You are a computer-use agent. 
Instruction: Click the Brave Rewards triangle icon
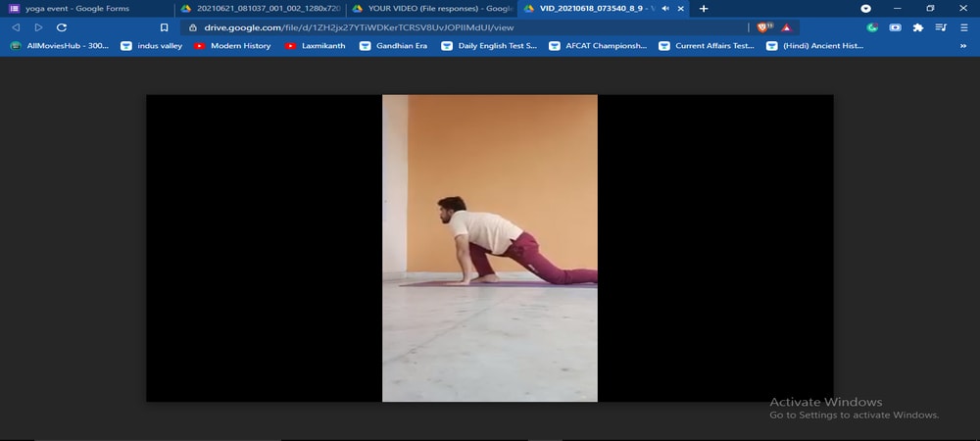[x=785, y=27]
